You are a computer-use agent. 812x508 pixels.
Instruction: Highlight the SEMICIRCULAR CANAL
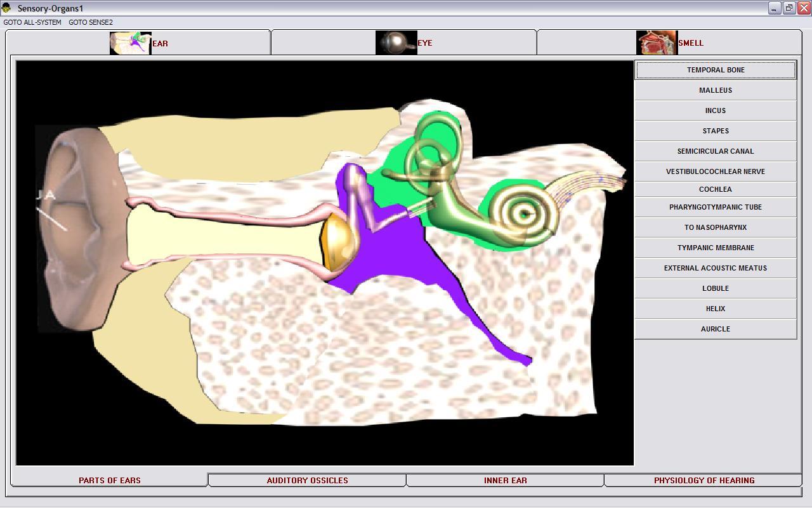tap(716, 151)
